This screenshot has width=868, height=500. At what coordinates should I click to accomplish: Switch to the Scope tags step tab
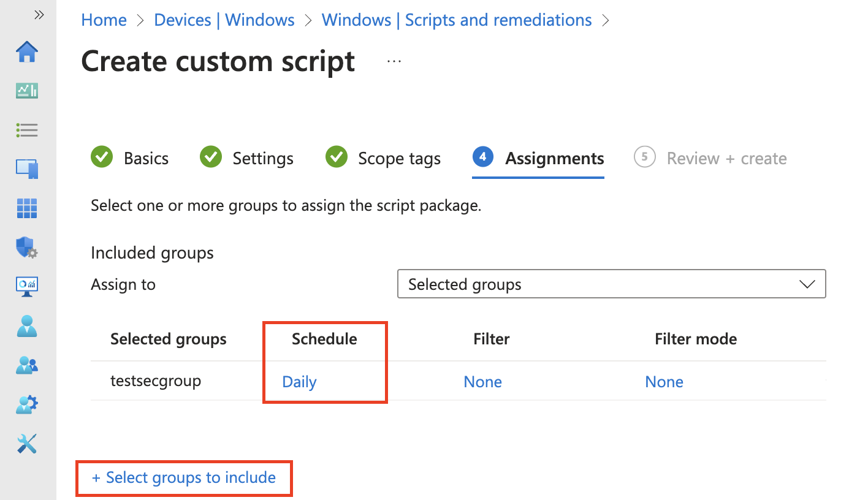[x=383, y=158]
